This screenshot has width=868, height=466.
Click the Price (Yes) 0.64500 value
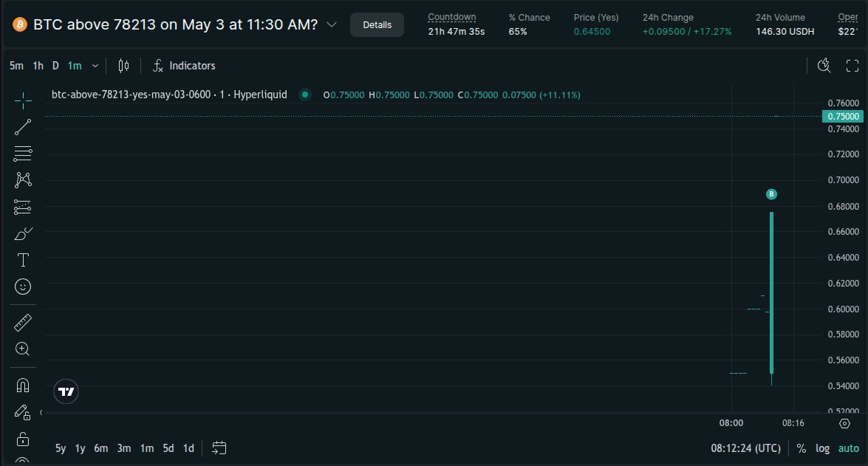(x=592, y=32)
